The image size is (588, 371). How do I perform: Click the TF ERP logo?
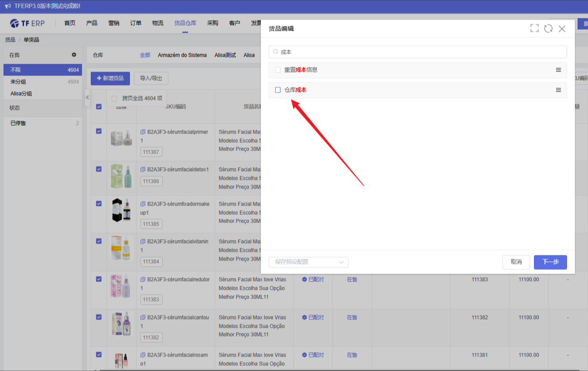27,23
